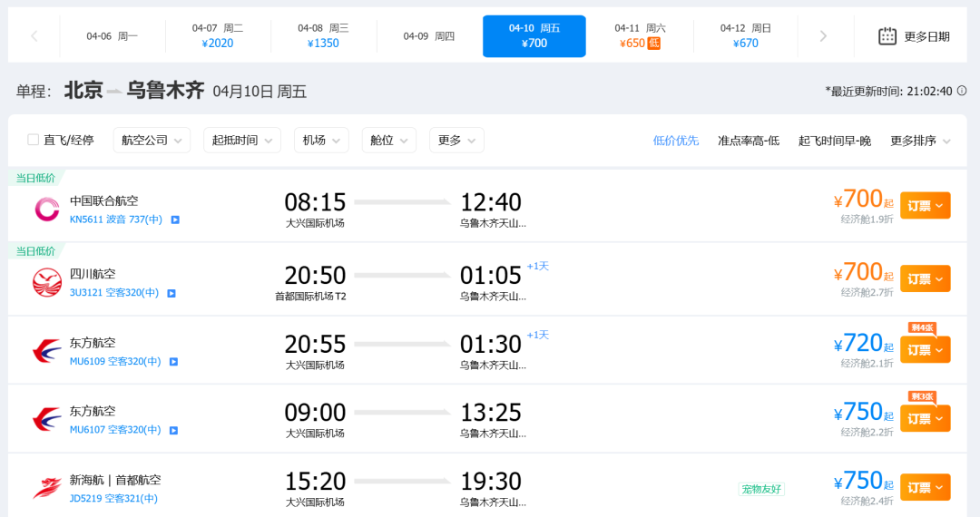The image size is (980, 517).
Task: Click the info icon beside update time
Action: [962, 91]
